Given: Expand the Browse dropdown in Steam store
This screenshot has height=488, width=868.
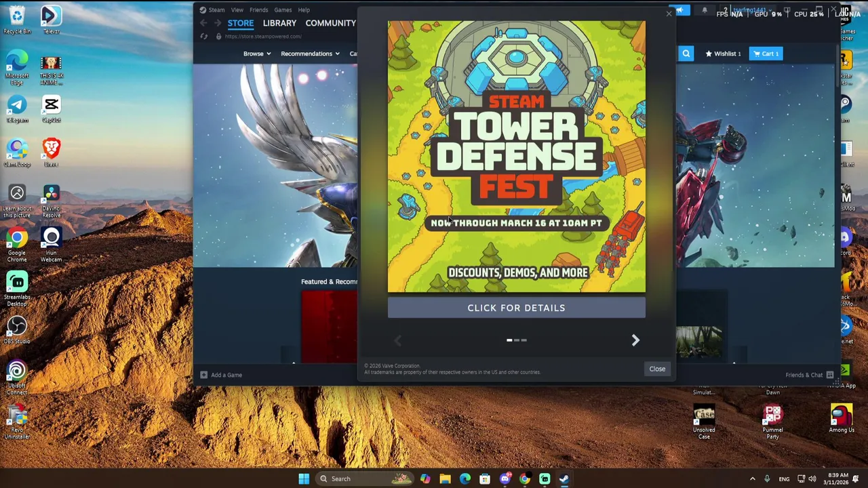Looking at the screenshot, I should click(257, 54).
